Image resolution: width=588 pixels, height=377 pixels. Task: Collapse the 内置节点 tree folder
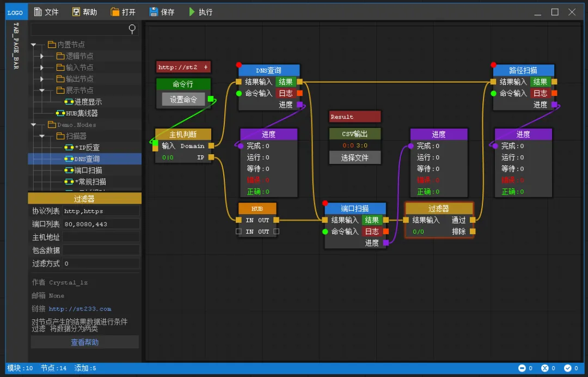[34, 45]
